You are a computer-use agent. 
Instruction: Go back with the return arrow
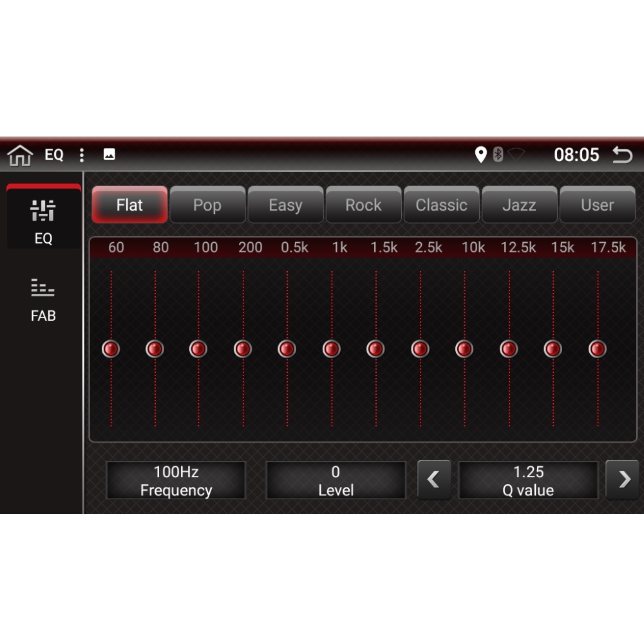(x=622, y=155)
